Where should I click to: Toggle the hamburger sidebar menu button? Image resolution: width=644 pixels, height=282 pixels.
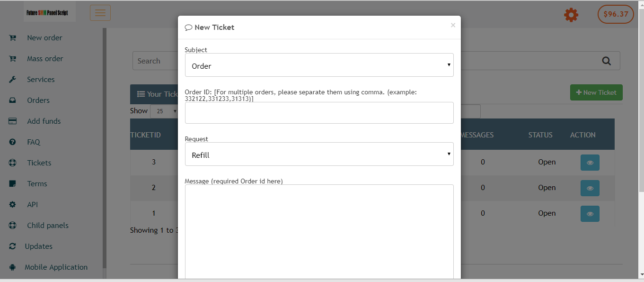100,13
